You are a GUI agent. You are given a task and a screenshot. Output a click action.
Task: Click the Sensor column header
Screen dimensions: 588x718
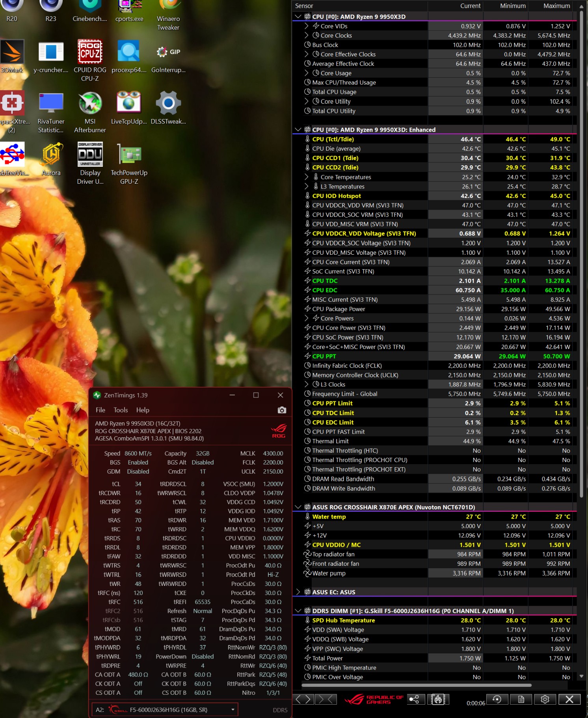[360, 6]
